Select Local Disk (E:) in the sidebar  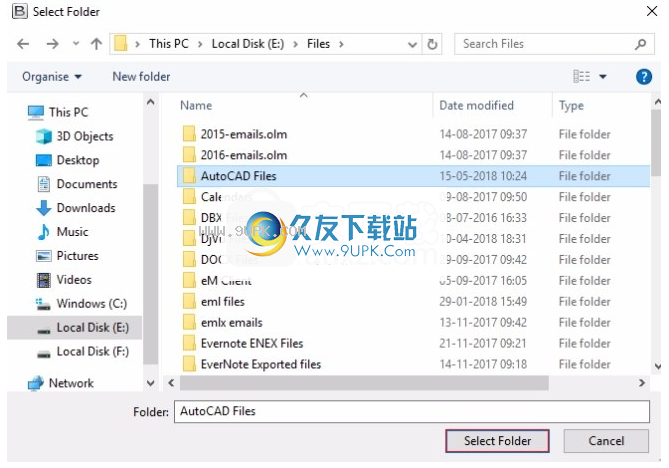pos(75,328)
